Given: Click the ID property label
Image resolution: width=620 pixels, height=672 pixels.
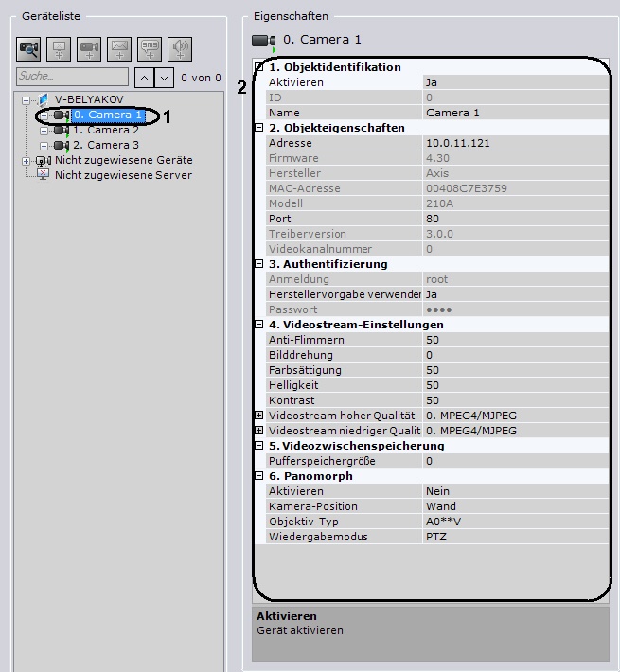Looking at the screenshot, I should tap(275, 97).
